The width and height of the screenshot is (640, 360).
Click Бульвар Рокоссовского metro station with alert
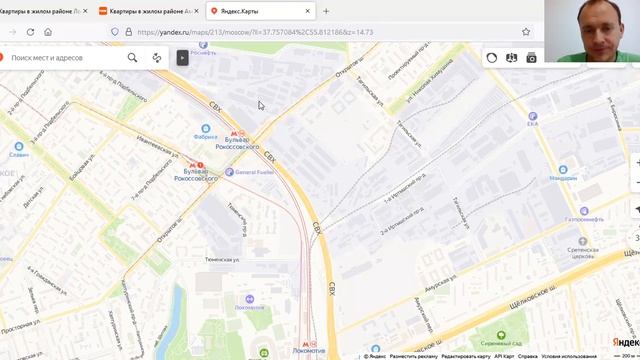point(196,165)
